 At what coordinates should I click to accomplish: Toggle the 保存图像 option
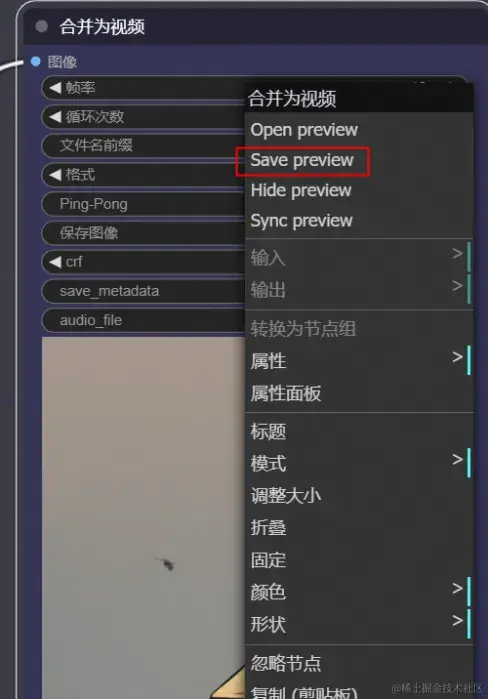click(144, 233)
